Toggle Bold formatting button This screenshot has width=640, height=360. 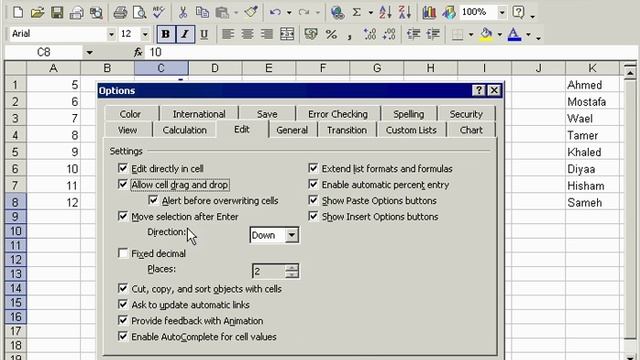[165, 34]
